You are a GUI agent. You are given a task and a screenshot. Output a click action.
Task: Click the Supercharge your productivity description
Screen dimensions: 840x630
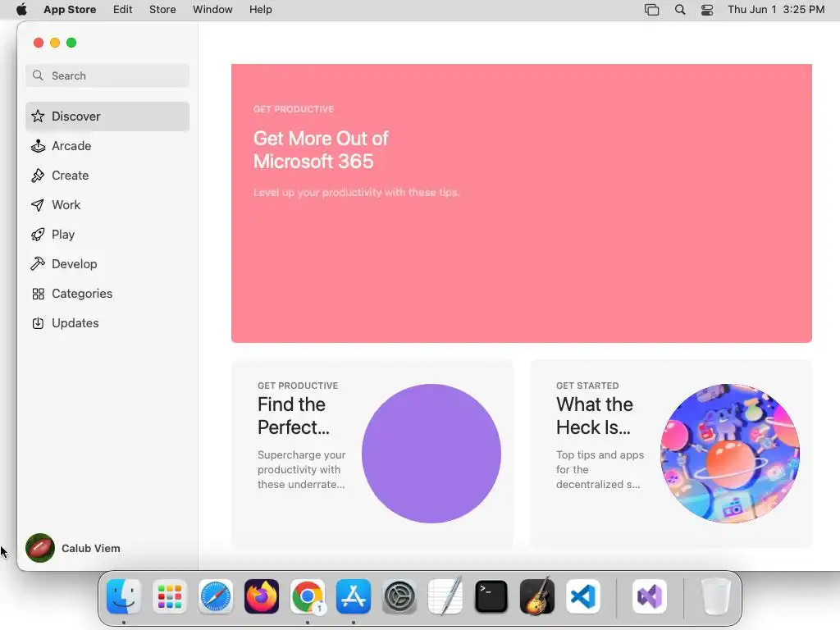tap(302, 469)
